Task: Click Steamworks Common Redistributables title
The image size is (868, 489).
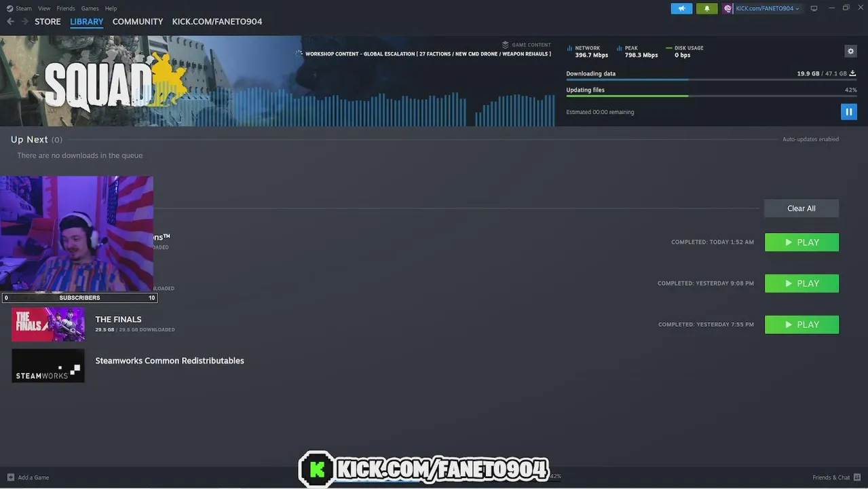Action: pos(170,361)
